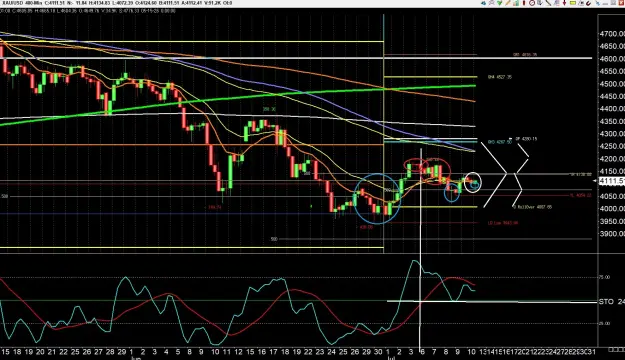Click the 4500.00 price scale label
This screenshot has width=625, height=360.
[612, 84]
